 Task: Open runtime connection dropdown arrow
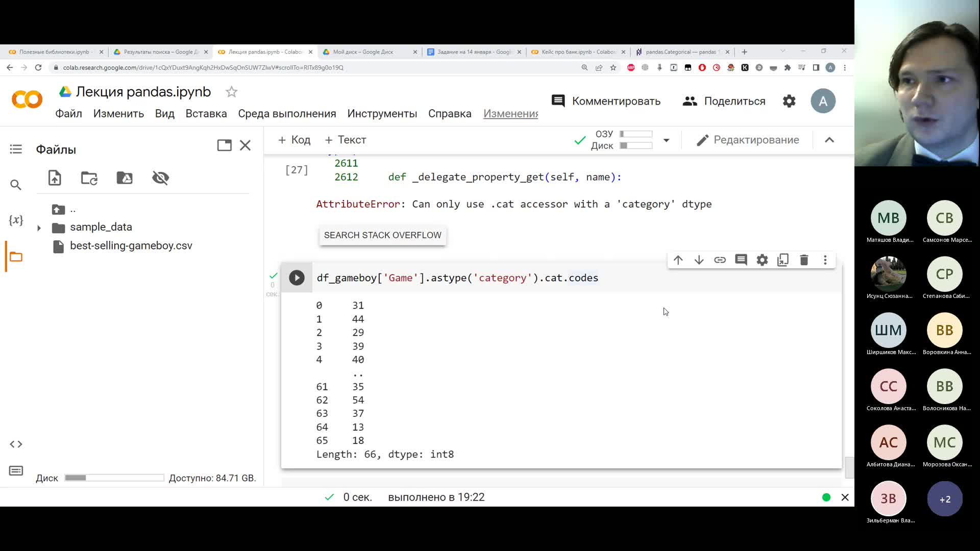pos(666,140)
